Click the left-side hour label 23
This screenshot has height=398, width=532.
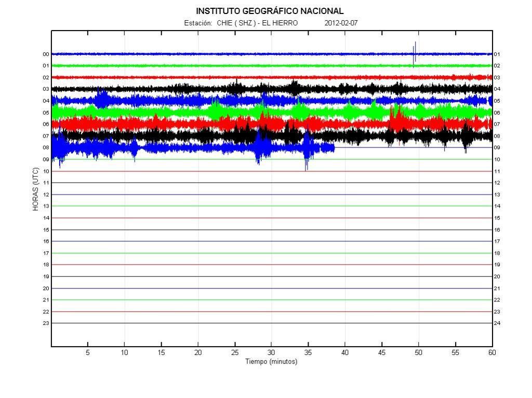[46, 323]
